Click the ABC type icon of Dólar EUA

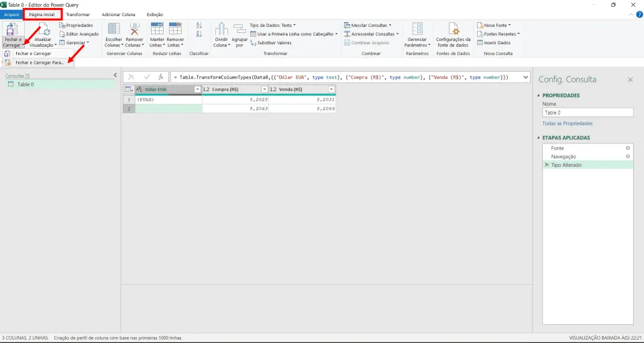(140, 90)
